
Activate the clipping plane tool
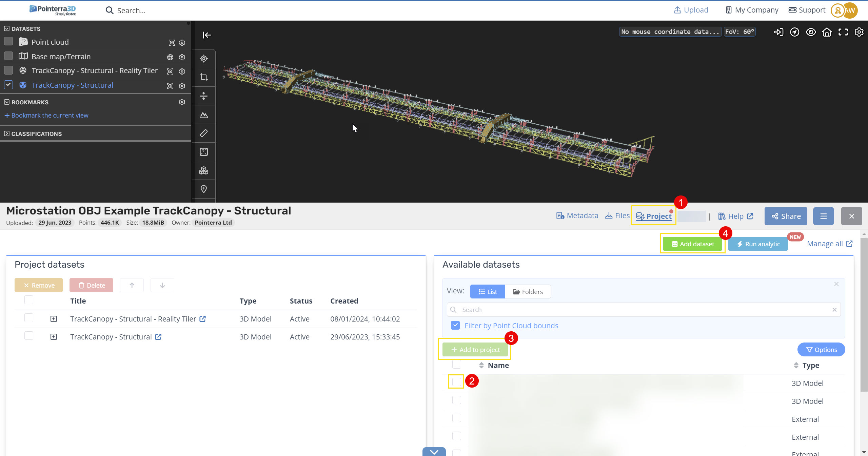coord(204,96)
